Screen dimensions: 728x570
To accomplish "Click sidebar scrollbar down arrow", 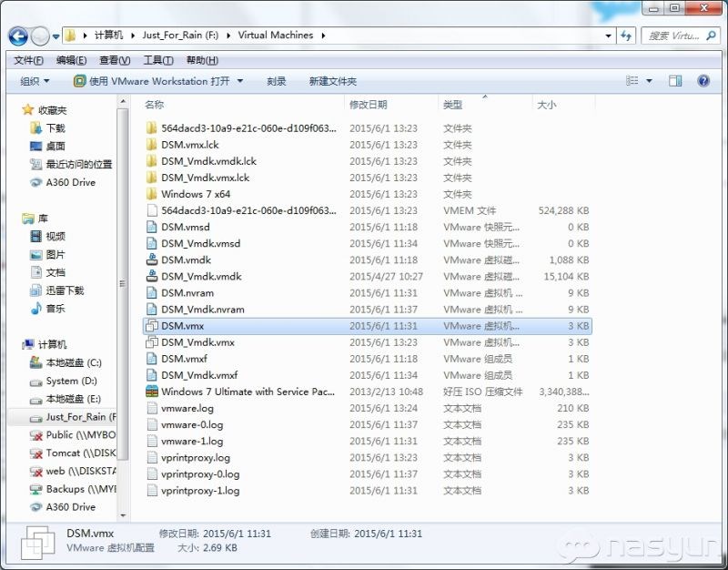I will coord(123,515).
